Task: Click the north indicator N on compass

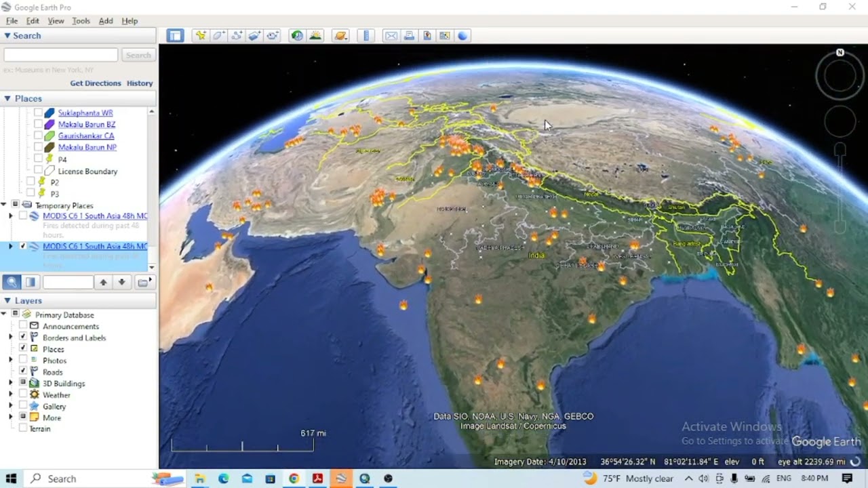Action: pos(840,52)
